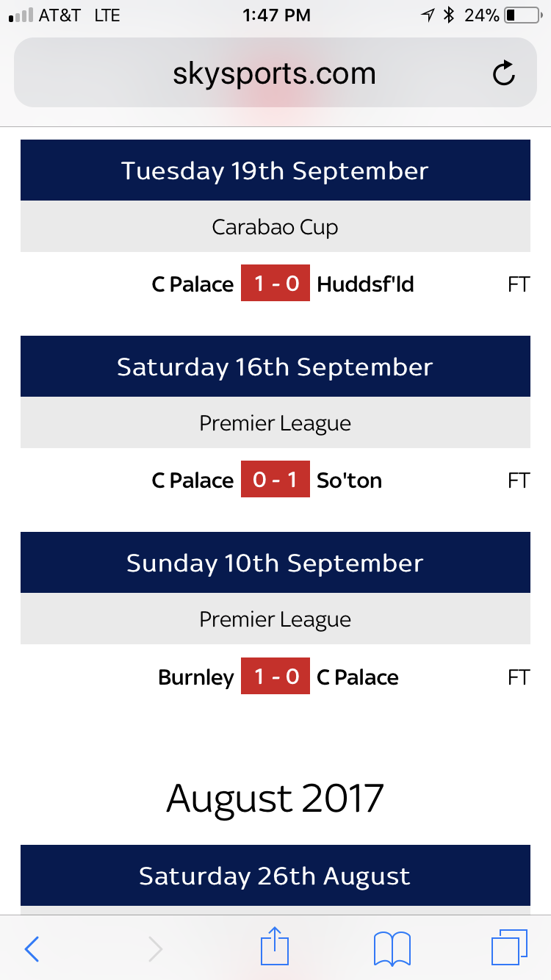This screenshot has height=980, width=551.
Task: Tap the battery indicator in status bar
Action: click(x=522, y=15)
